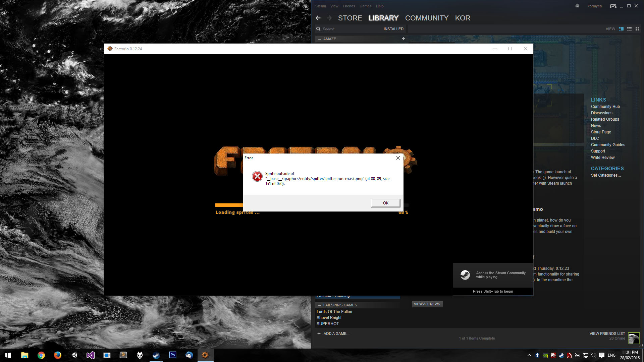644x362 pixels.
Task: Click the red error icon in dialog
Action: point(257,176)
